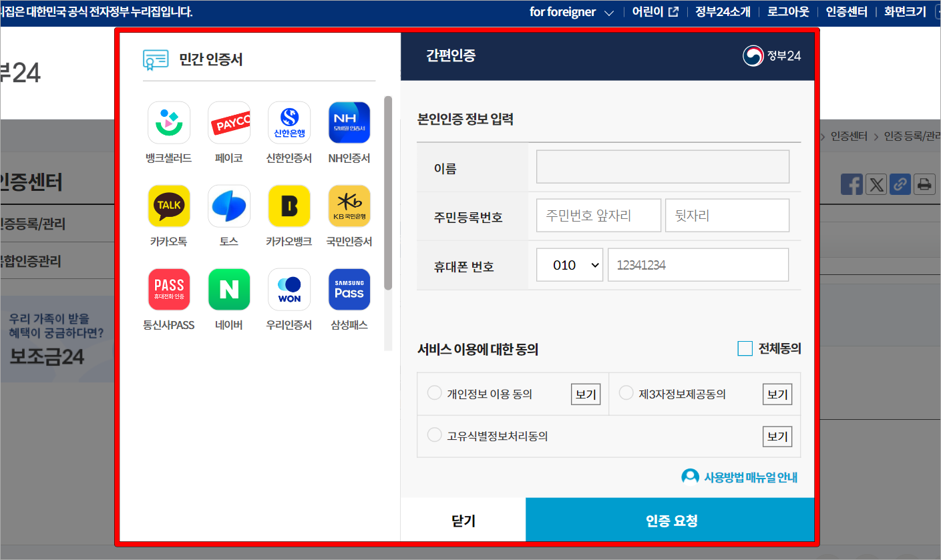
Task: View 고유식별정보처리동의 with 보기
Action: 777,436
